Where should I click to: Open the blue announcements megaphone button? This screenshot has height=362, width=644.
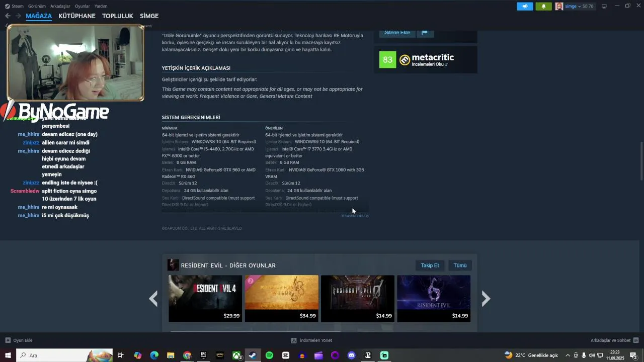(x=525, y=6)
